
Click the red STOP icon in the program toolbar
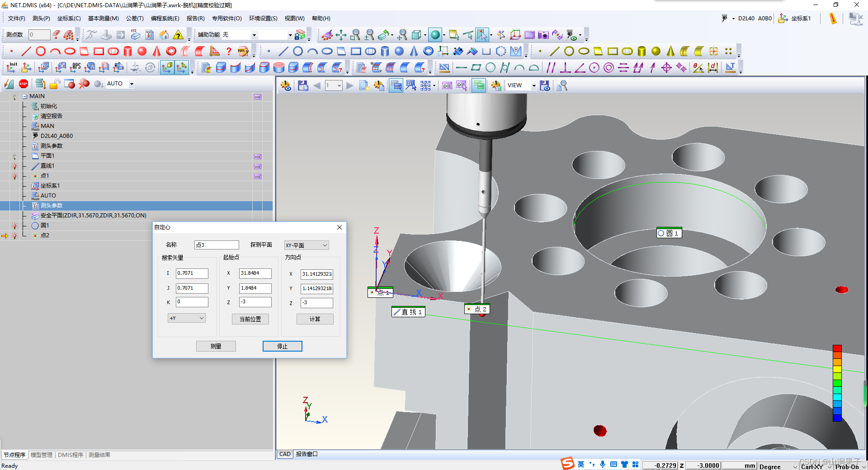24,84
